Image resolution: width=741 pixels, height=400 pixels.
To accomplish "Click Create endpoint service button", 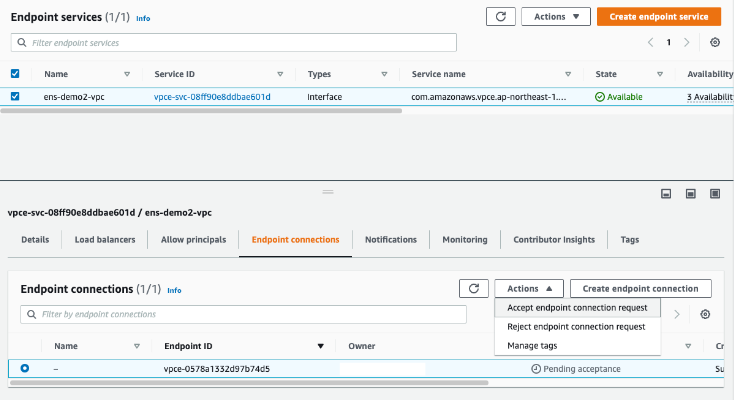I will click(x=658, y=17).
